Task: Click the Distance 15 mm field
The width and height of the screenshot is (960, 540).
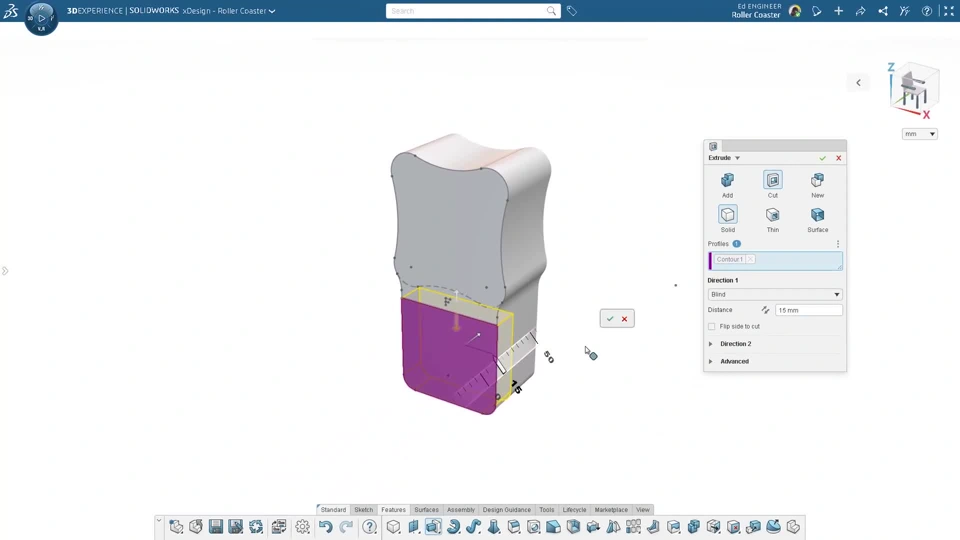Action: [x=809, y=310]
